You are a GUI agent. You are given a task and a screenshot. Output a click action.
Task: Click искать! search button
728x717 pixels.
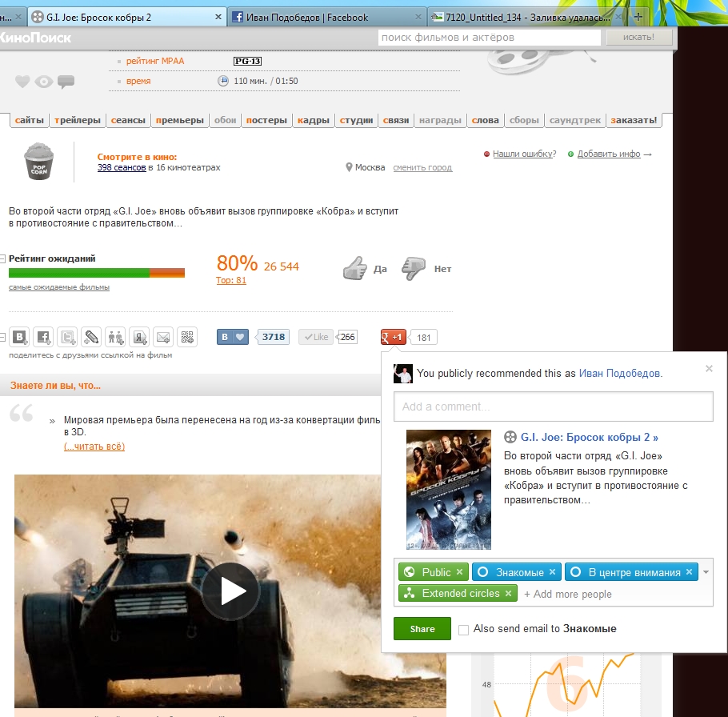[x=639, y=37]
